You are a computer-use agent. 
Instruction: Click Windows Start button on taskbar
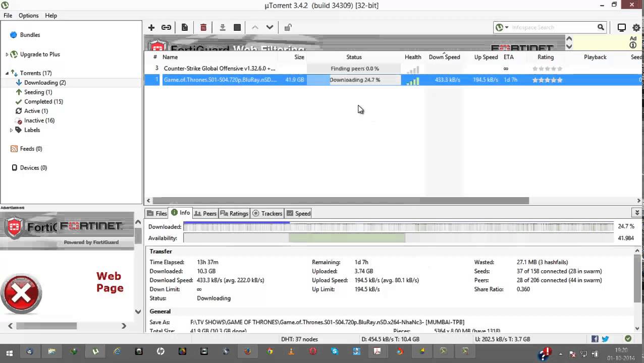click(9, 351)
